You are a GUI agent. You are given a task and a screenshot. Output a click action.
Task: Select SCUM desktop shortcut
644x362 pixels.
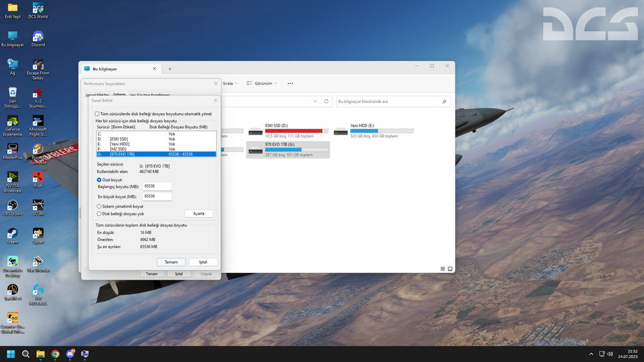(38, 208)
